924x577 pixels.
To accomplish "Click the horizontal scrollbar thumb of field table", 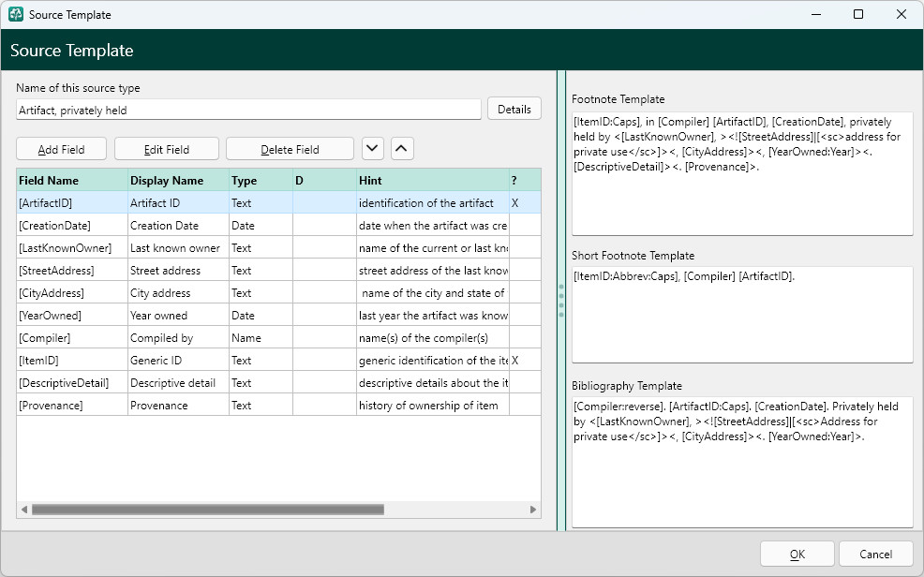I will pyautogui.click(x=208, y=510).
